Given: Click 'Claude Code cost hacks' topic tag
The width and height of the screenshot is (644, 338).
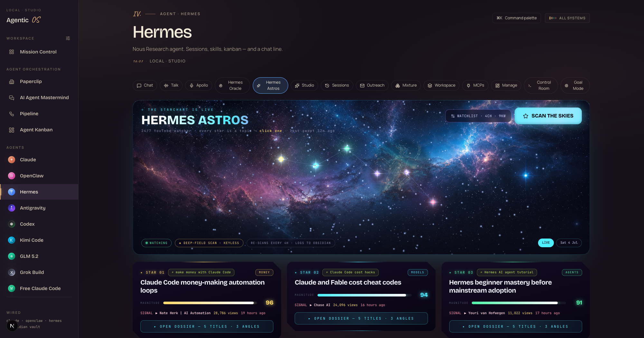Looking at the screenshot, I should click(350, 272).
